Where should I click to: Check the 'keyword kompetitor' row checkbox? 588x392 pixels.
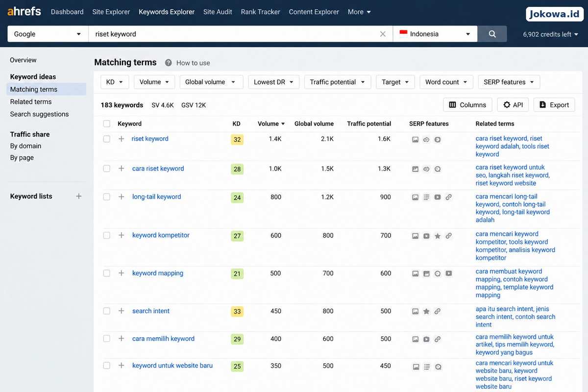(106, 235)
